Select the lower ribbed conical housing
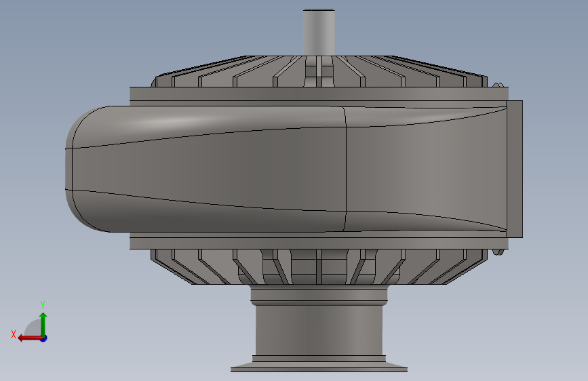Viewport: 588px width, 381px height. tap(319, 266)
